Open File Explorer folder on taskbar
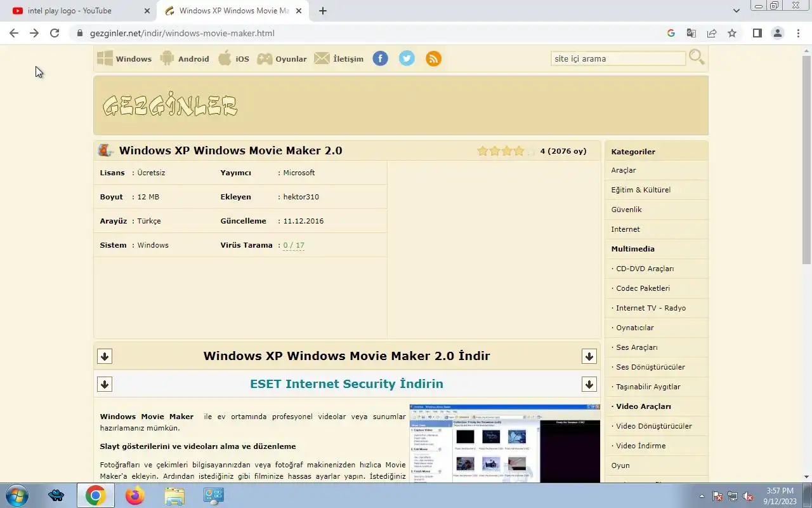 click(x=174, y=495)
